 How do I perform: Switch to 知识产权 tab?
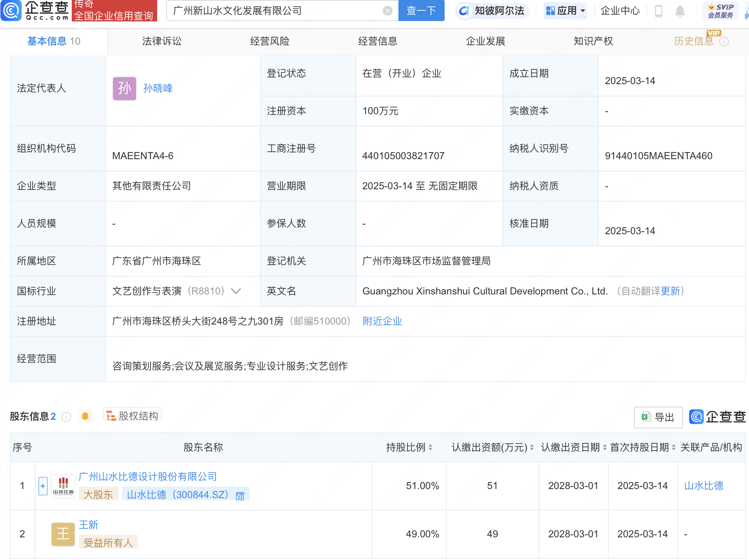[593, 41]
